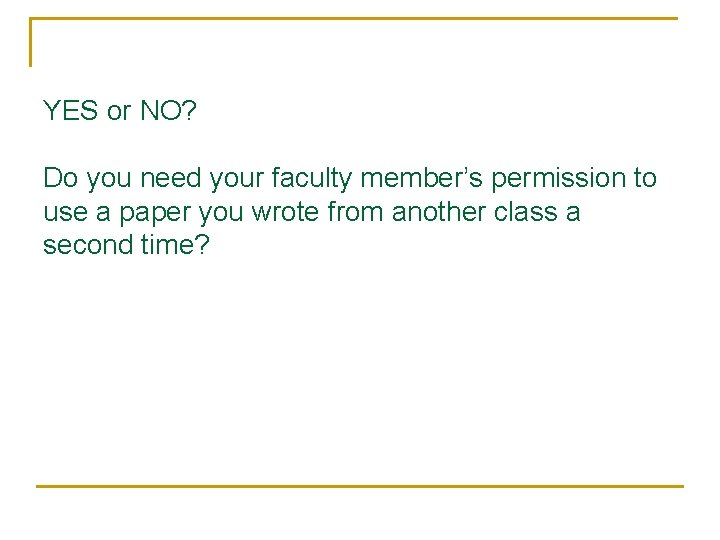
Task: Click the word "faculty" in the question
Action: click(314, 179)
